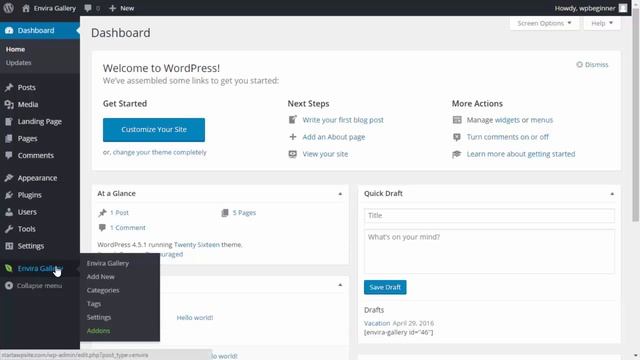Click the Users person icon in sidebar
This screenshot has width=640, height=360.
click(x=9, y=212)
